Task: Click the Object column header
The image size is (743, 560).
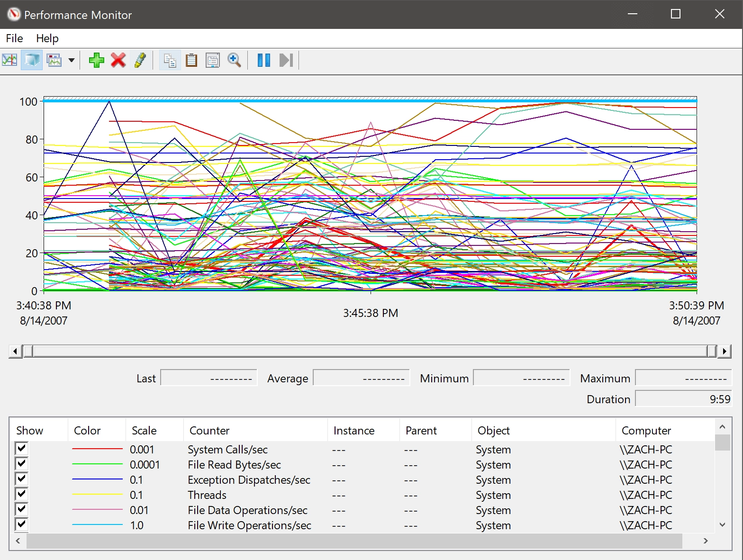Action: pyautogui.click(x=494, y=431)
